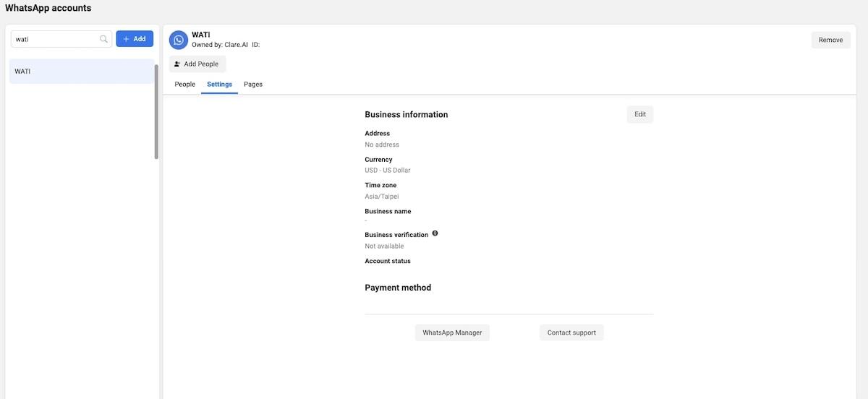This screenshot has height=399, width=868.
Task: Click the "Owned by: Clare.AI" text
Action: 220,45
